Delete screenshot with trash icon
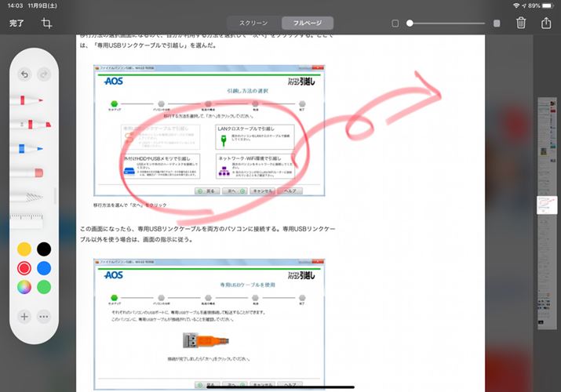Screen dimensions: 561x392 tap(521, 23)
